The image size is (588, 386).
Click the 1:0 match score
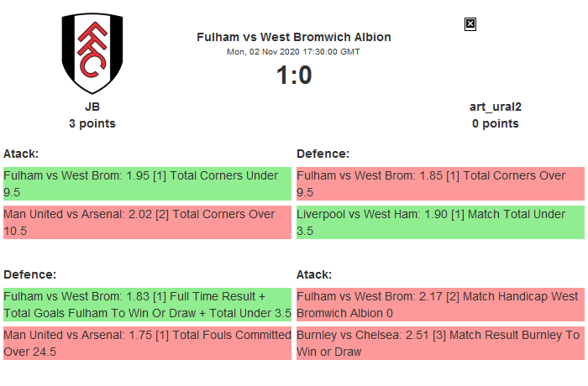click(x=293, y=76)
